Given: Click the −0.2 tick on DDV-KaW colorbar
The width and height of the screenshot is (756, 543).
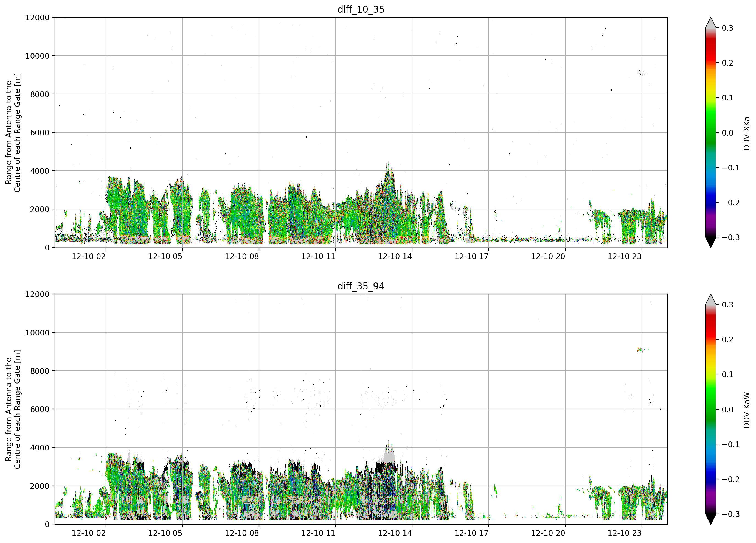Looking at the screenshot, I should 731,479.
